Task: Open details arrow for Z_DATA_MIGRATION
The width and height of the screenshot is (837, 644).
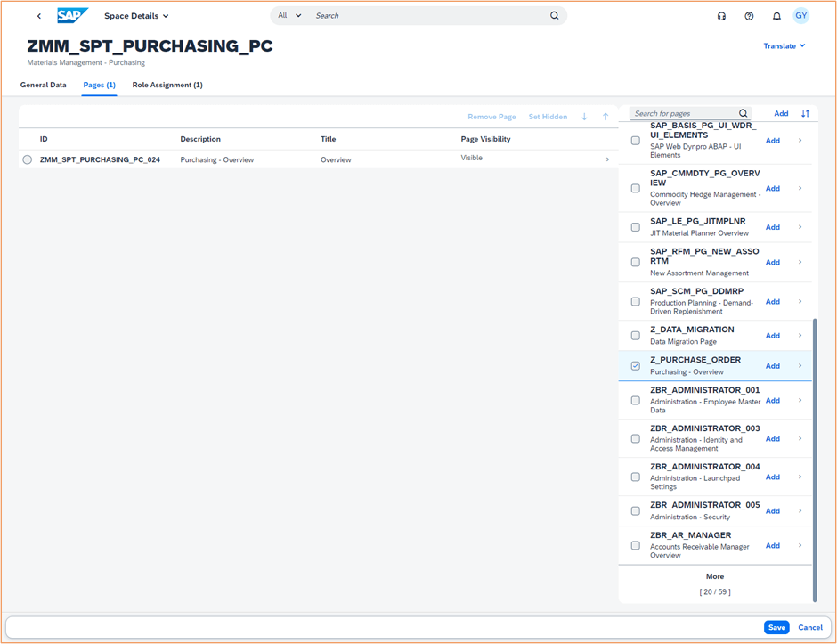Action: pyautogui.click(x=800, y=335)
